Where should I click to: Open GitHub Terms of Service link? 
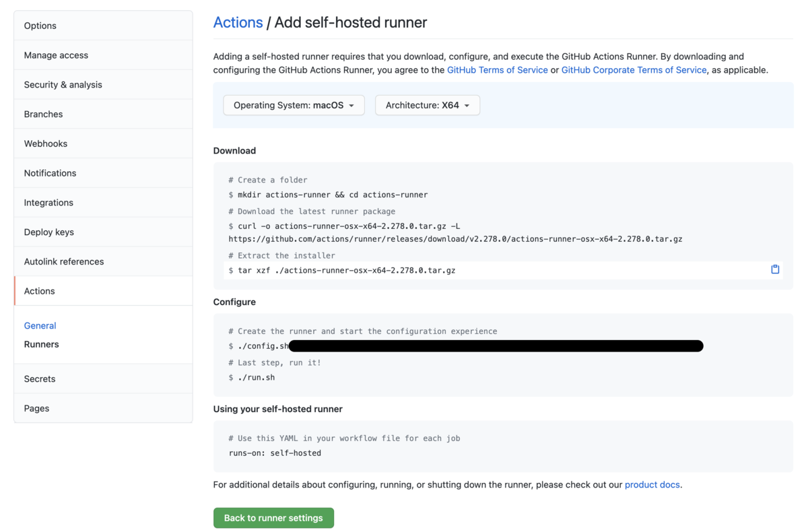[x=498, y=70]
